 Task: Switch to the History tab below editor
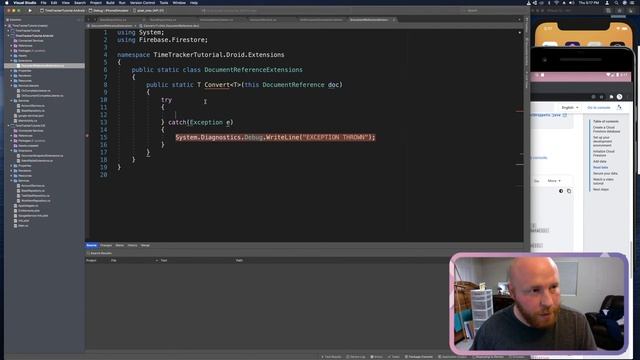(x=133, y=245)
